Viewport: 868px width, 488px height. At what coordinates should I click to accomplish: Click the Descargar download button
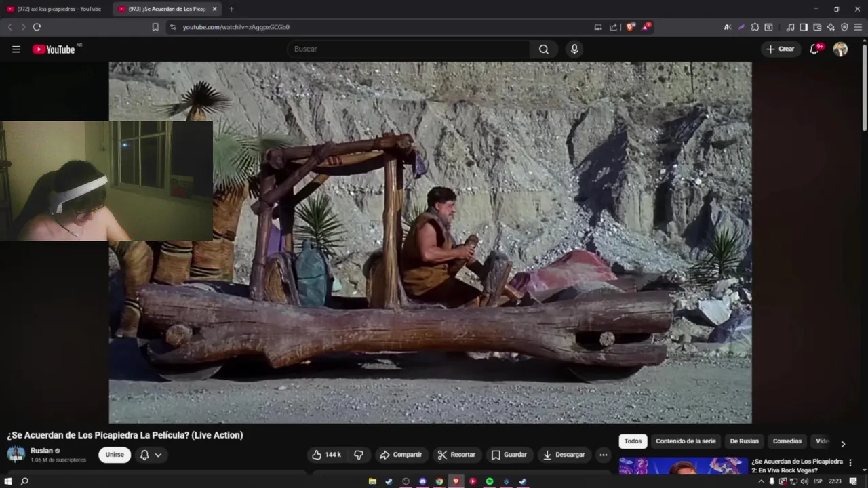tap(564, 455)
